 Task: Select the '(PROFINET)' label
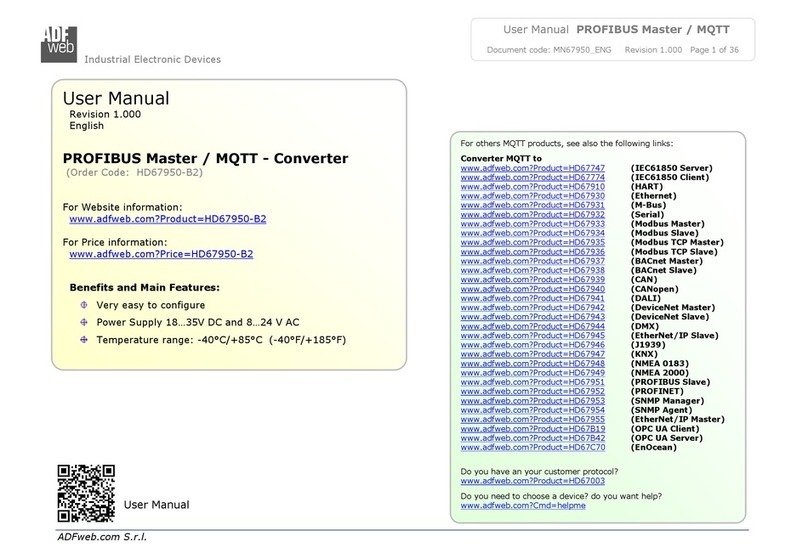pyautogui.click(x=657, y=392)
